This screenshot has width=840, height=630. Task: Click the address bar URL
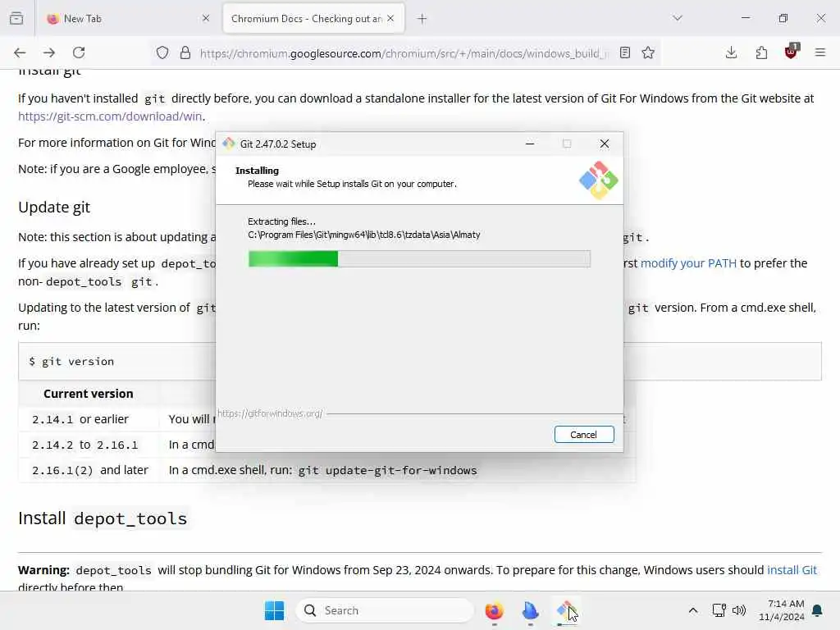click(404, 53)
